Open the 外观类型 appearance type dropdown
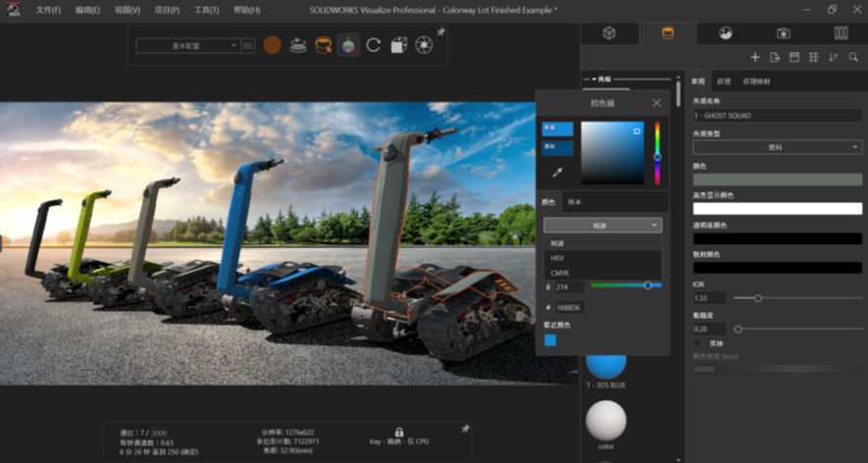Image resolution: width=868 pixels, height=463 pixels. pos(777,147)
